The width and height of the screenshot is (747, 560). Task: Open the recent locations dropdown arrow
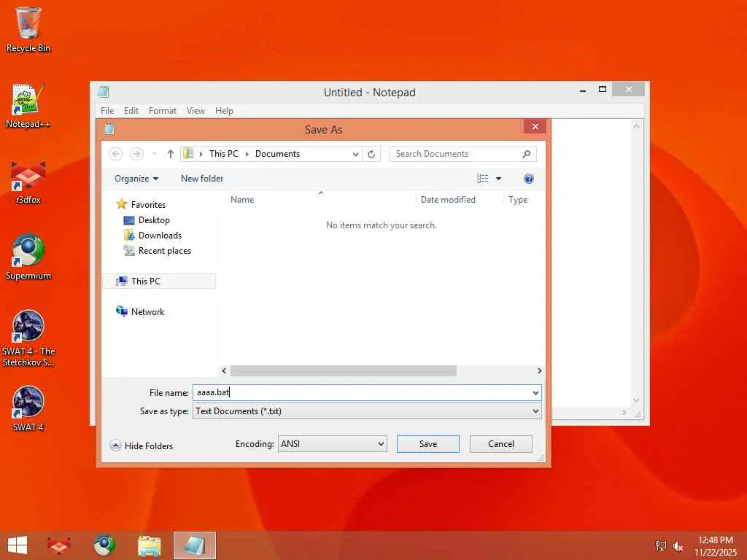pos(154,154)
